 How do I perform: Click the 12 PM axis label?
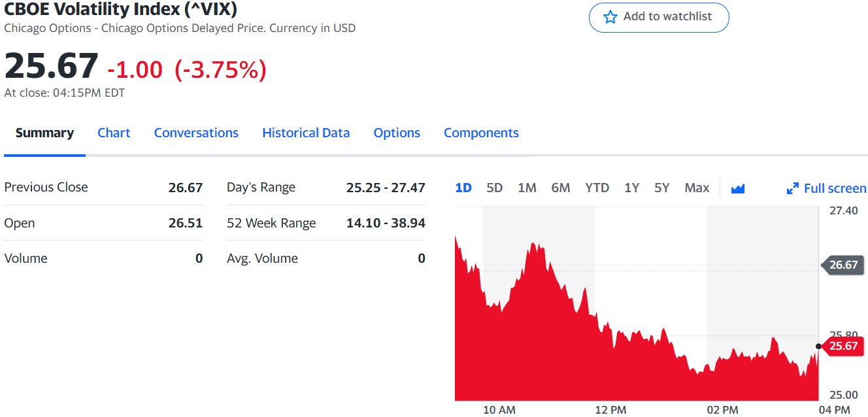[610, 410]
